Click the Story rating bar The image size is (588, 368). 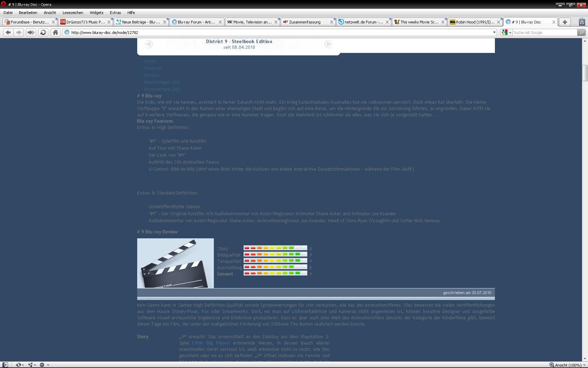tap(275, 248)
